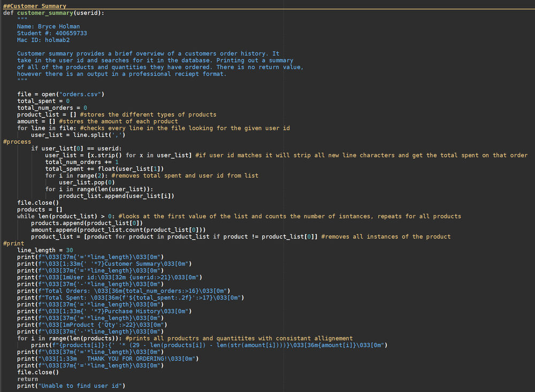Click the 'total_num_orders += 1' line
Image resolution: width=535 pixels, height=392 pixels.
(x=82, y=162)
